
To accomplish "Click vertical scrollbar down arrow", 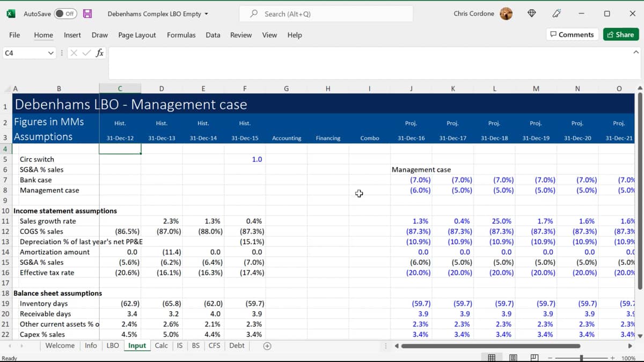I will [x=639, y=336].
